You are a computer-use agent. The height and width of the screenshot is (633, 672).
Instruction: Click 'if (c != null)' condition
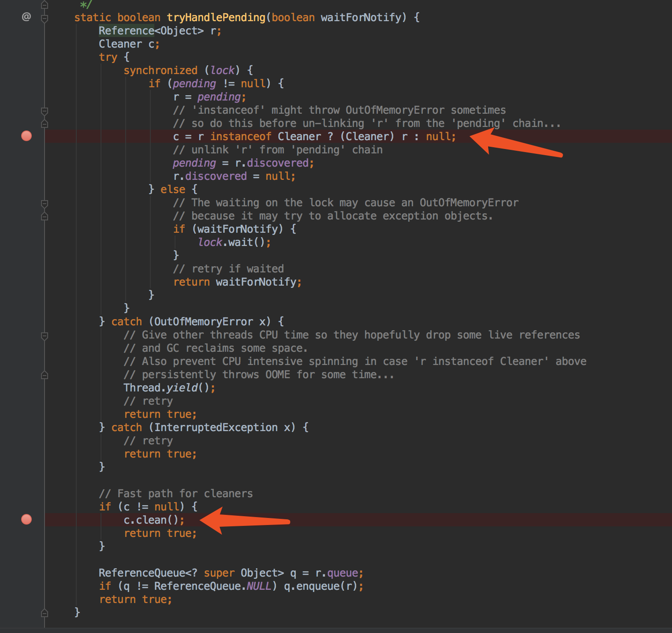[x=142, y=507]
